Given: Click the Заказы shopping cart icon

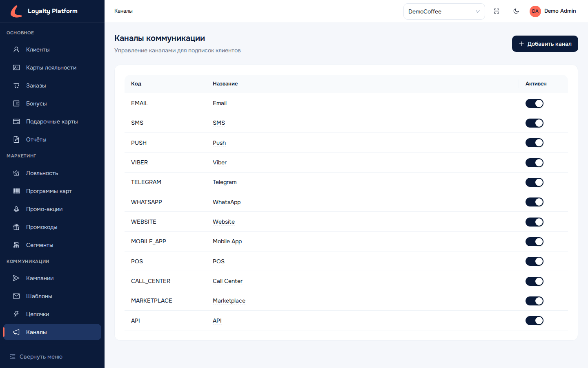Looking at the screenshot, I should click(16, 85).
